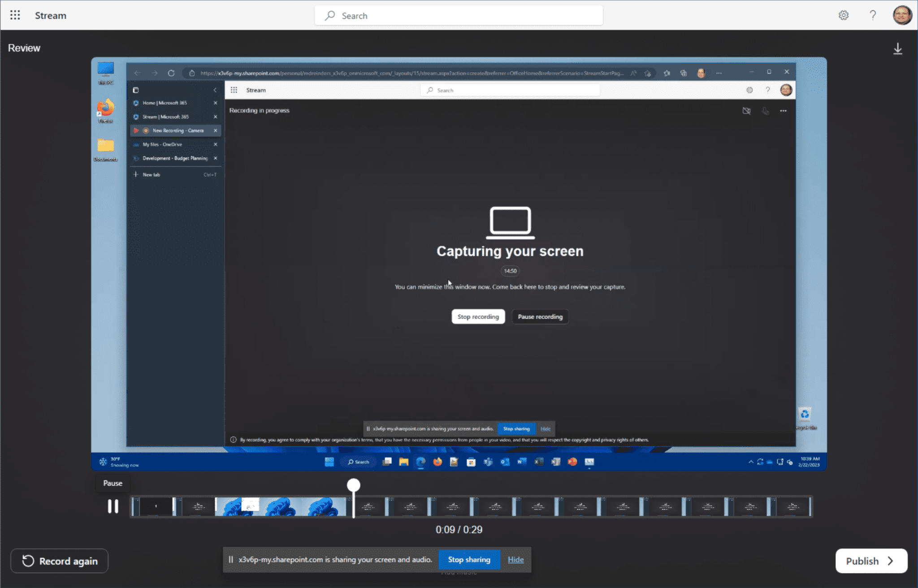Viewport: 918px width, 588px height.
Task: Click the timeline scrubber handle
Action: tap(353, 484)
